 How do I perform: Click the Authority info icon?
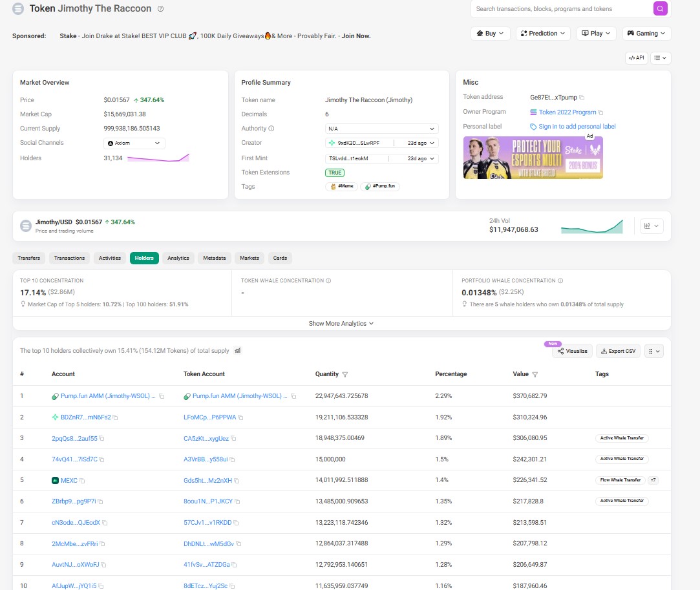(271, 129)
